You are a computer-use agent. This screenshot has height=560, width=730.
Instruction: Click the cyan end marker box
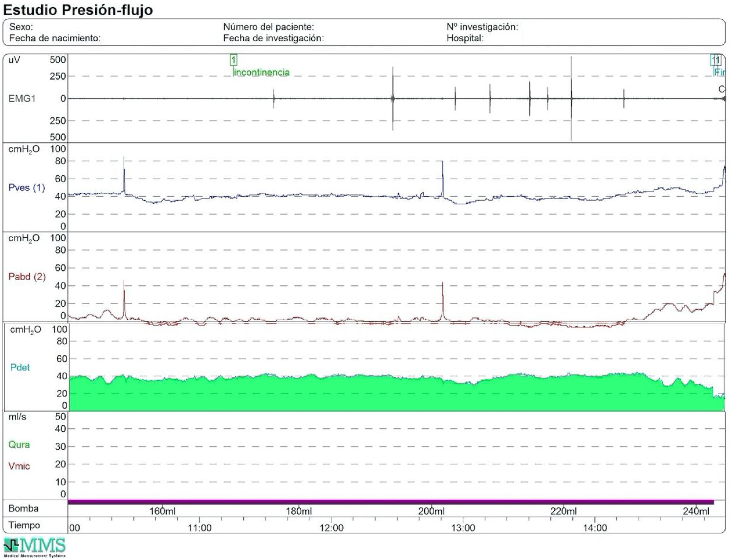coord(713,60)
